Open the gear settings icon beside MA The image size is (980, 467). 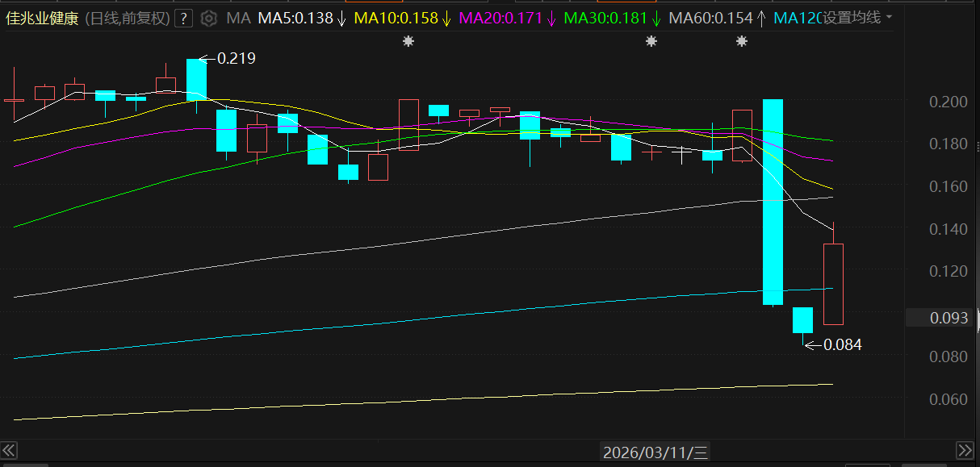[x=209, y=18]
